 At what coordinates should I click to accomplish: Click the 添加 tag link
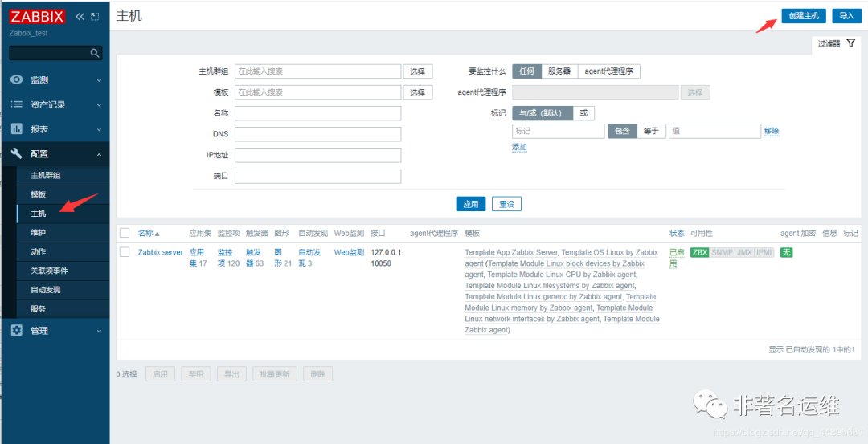click(x=519, y=147)
